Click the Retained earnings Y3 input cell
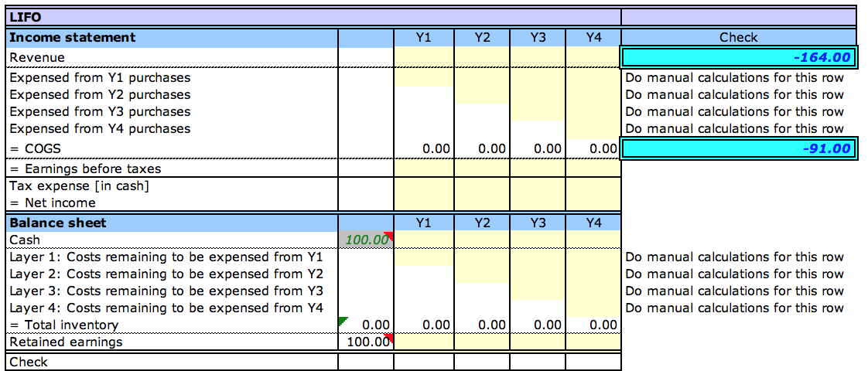Image resolution: width=868 pixels, height=371 pixels. (538, 342)
